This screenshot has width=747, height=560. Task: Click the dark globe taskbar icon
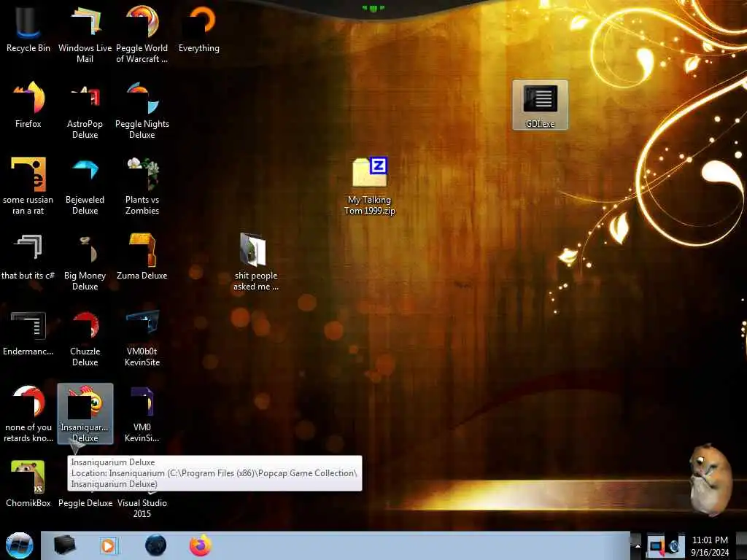tap(156, 545)
